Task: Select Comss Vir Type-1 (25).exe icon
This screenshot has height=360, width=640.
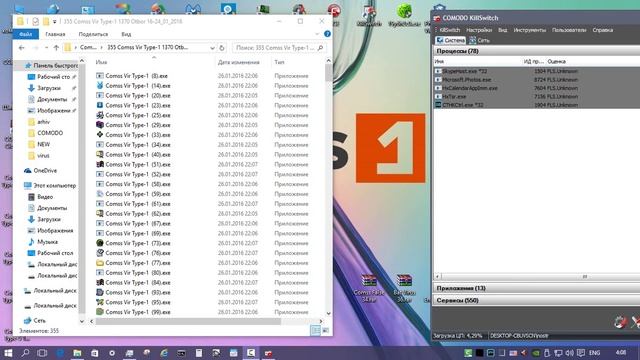Action: pyautogui.click(x=100, y=115)
